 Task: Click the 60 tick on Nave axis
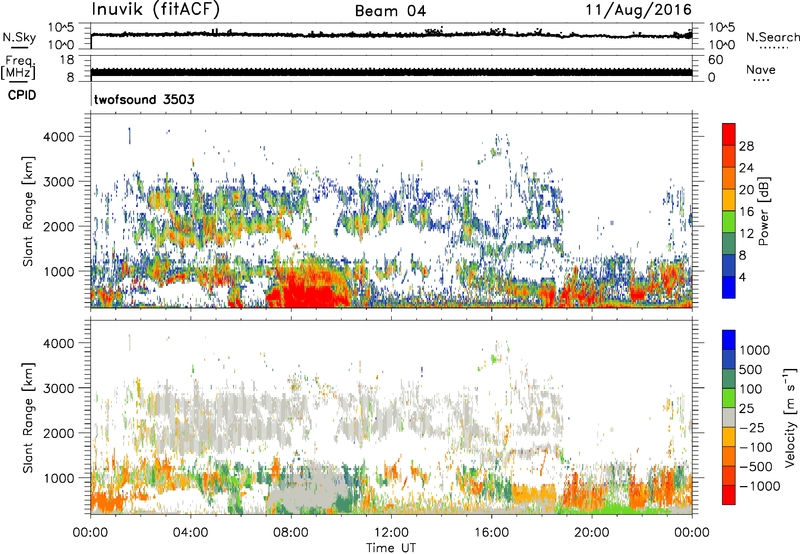tap(715, 60)
